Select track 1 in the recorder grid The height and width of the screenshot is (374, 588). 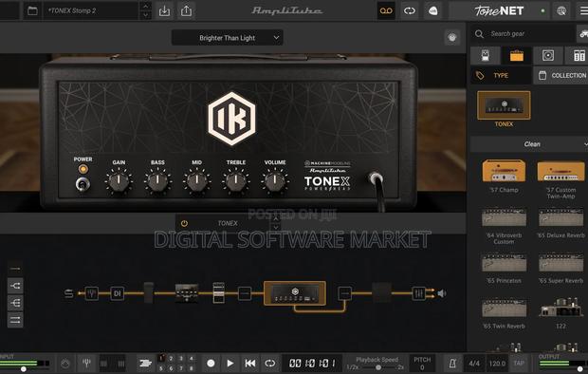tap(161, 358)
